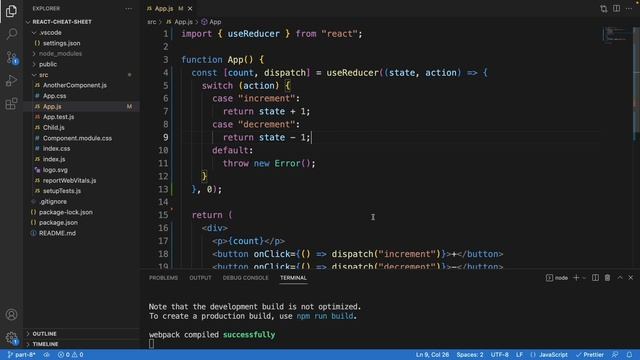Open the Accounts menu icon
This screenshot has height=360, width=640.
tap(11, 315)
